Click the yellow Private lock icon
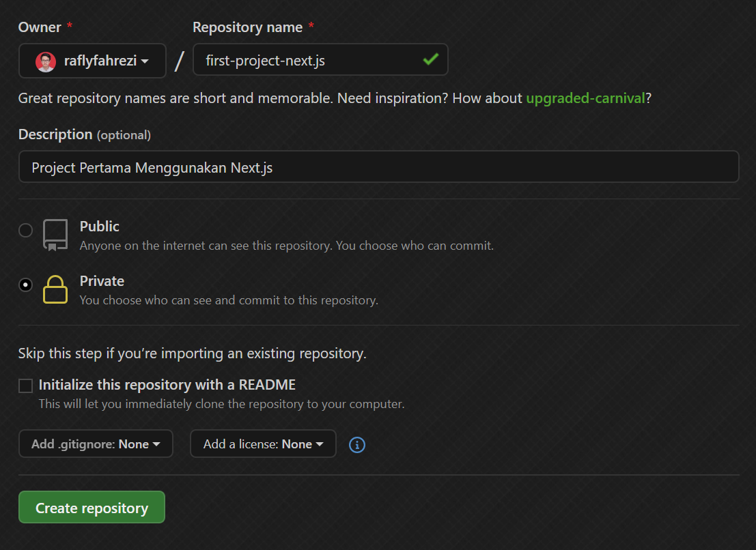This screenshot has width=756, height=550. 55,289
